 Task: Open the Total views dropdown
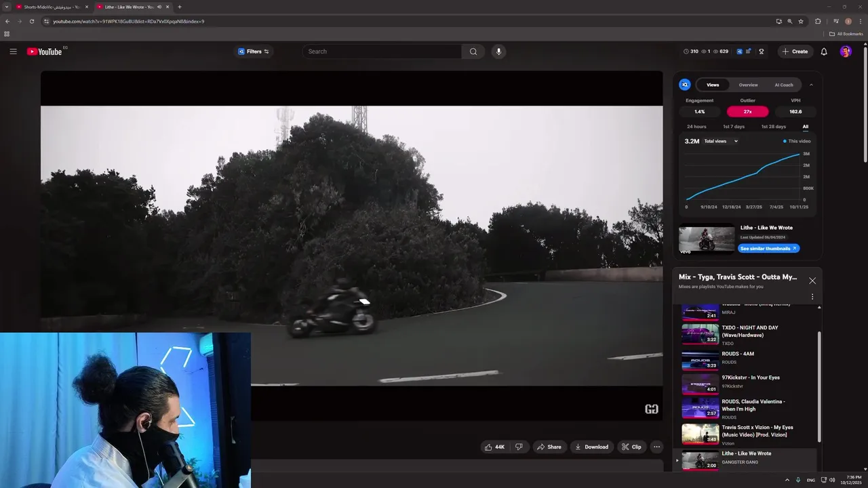721,141
